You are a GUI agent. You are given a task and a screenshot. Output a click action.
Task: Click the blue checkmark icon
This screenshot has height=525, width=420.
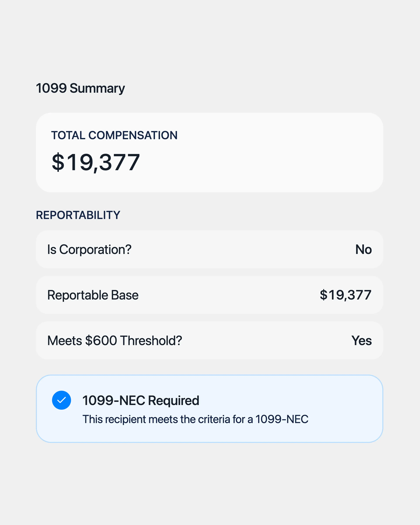61,400
